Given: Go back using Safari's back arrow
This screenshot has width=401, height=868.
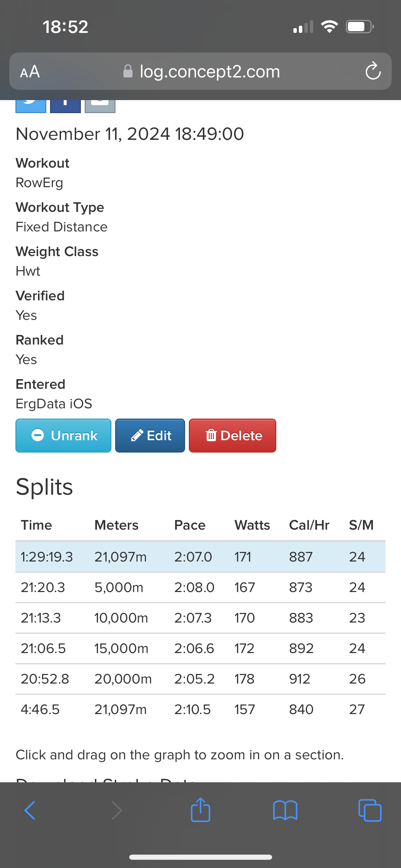Looking at the screenshot, I should pyautogui.click(x=30, y=810).
